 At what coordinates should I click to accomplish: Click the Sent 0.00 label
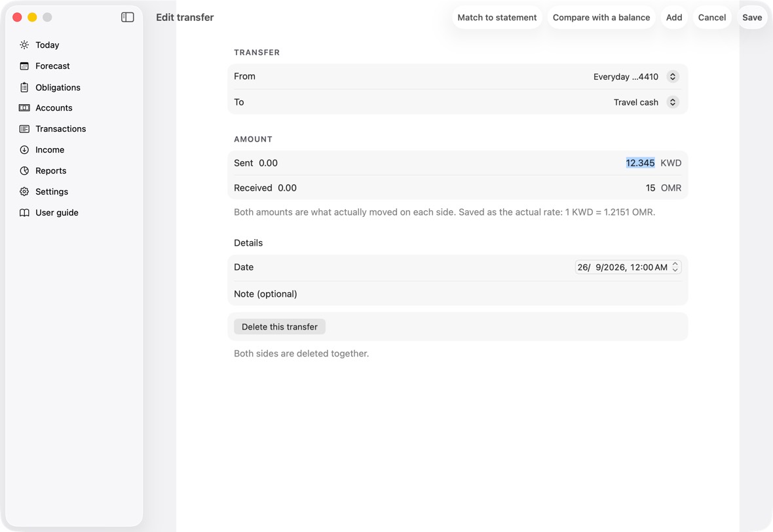click(255, 163)
